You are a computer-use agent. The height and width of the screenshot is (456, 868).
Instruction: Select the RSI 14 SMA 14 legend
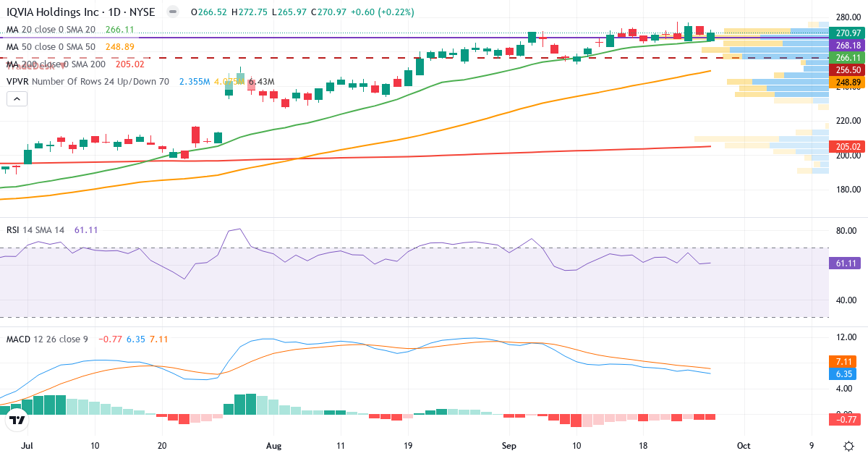35,229
